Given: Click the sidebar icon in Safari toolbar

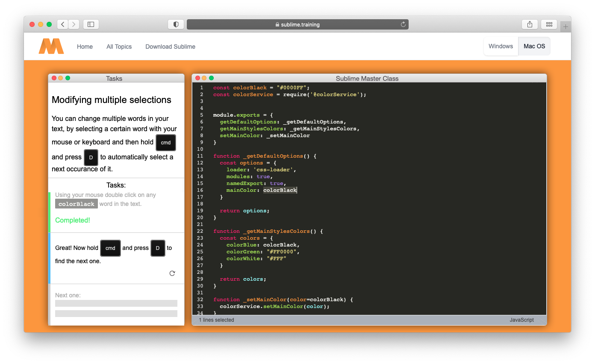Looking at the screenshot, I should 91,24.
